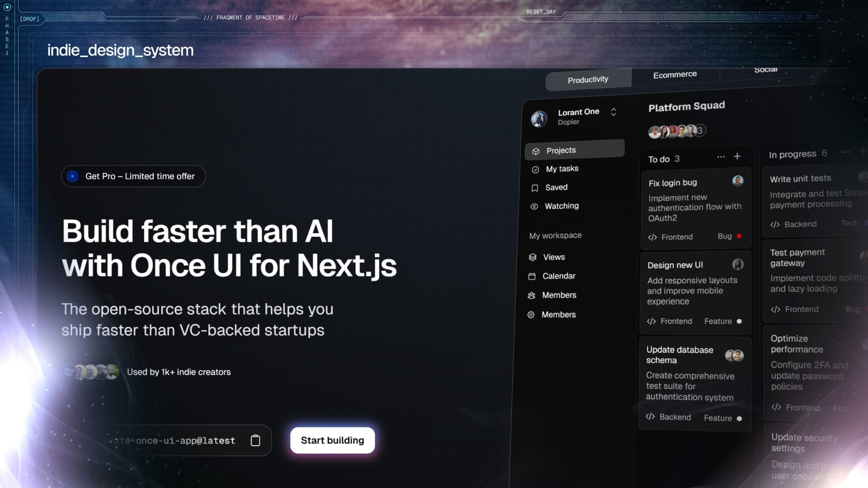868x488 pixels.
Task: Switch to the Ecommerce tab
Action: [x=675, y=75]
